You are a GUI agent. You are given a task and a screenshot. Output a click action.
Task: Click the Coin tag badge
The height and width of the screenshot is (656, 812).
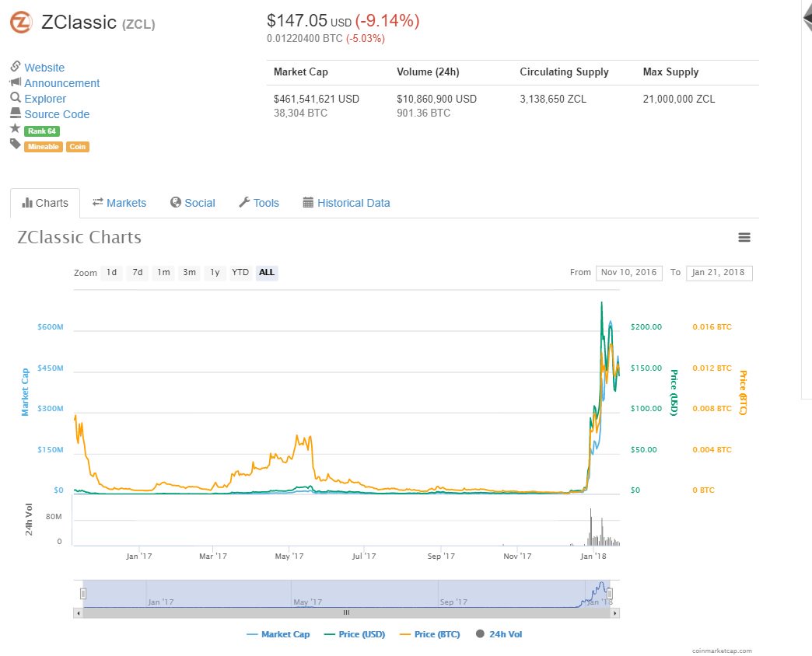(x=78, y=146)
